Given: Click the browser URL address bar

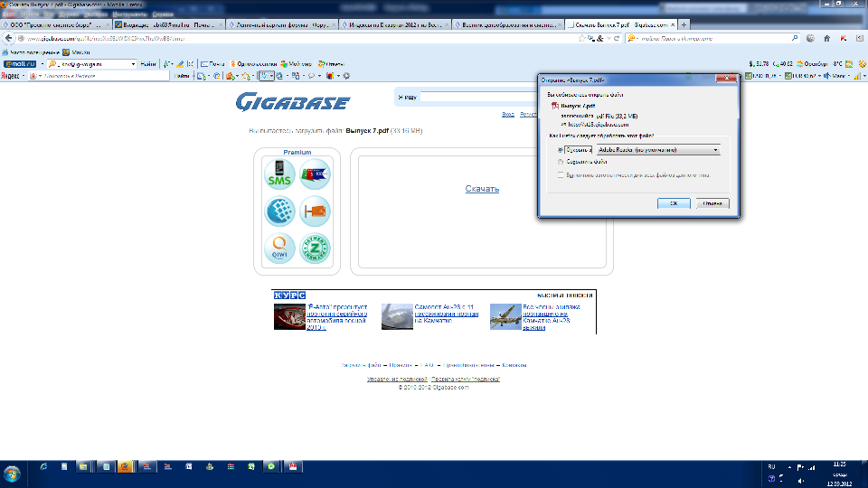Looking at the screenshot, I should [x=299, y=38].
